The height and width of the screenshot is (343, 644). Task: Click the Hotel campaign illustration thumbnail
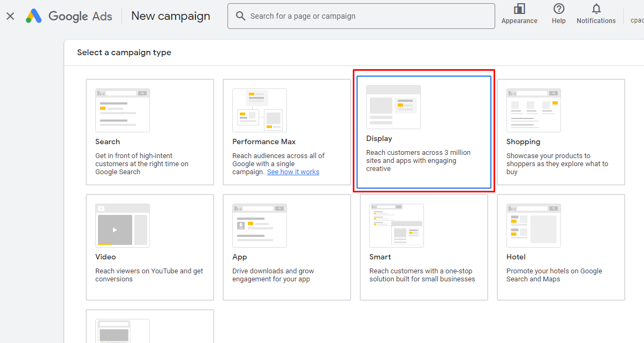534,226
